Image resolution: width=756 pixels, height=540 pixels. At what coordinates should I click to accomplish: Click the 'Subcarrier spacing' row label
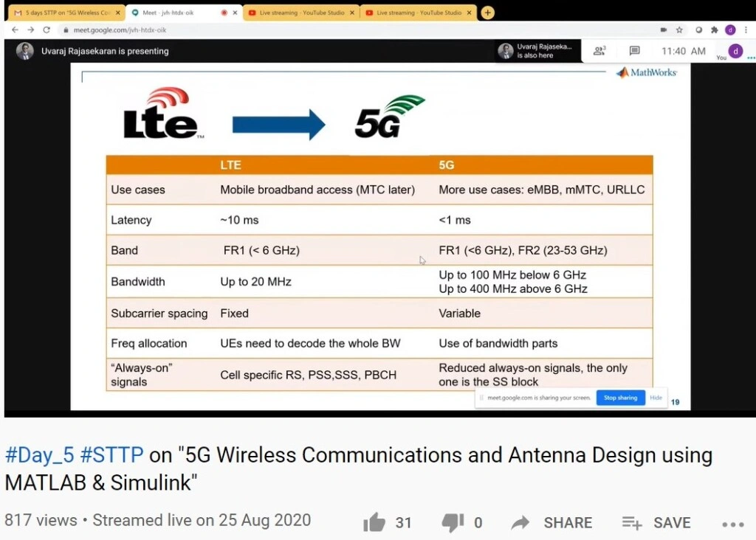pos(159,314)
